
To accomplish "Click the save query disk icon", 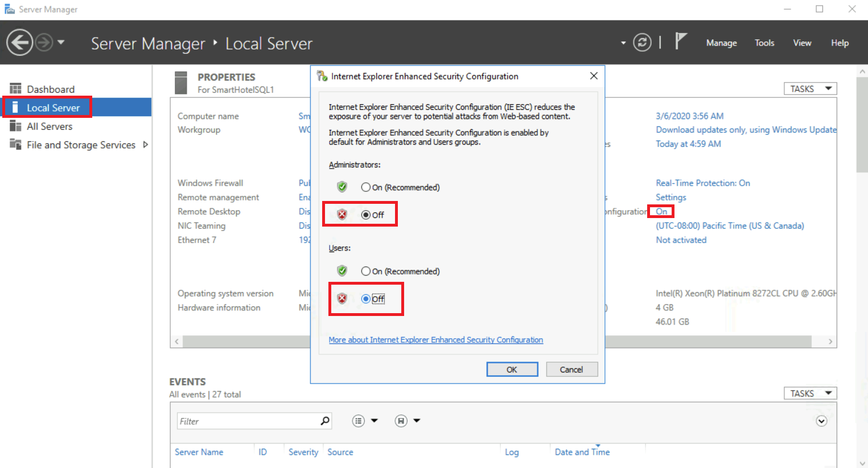I will [x=401, y=421].
